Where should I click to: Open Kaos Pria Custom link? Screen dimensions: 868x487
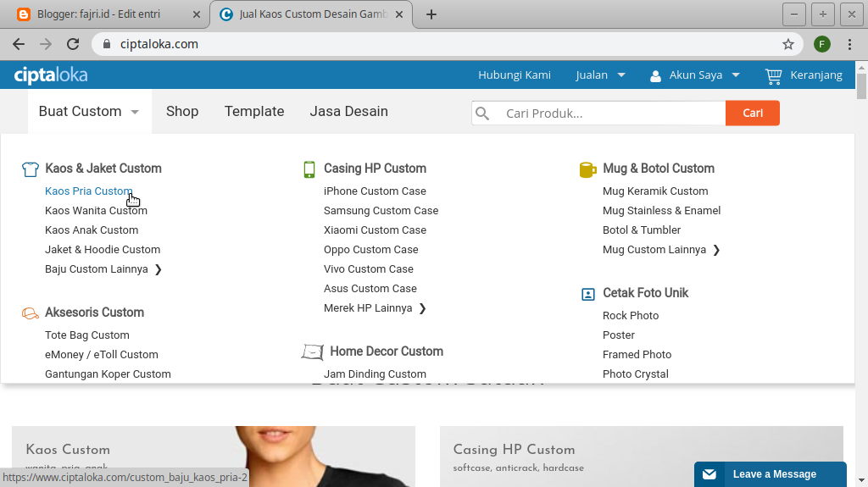coord(88,191)
